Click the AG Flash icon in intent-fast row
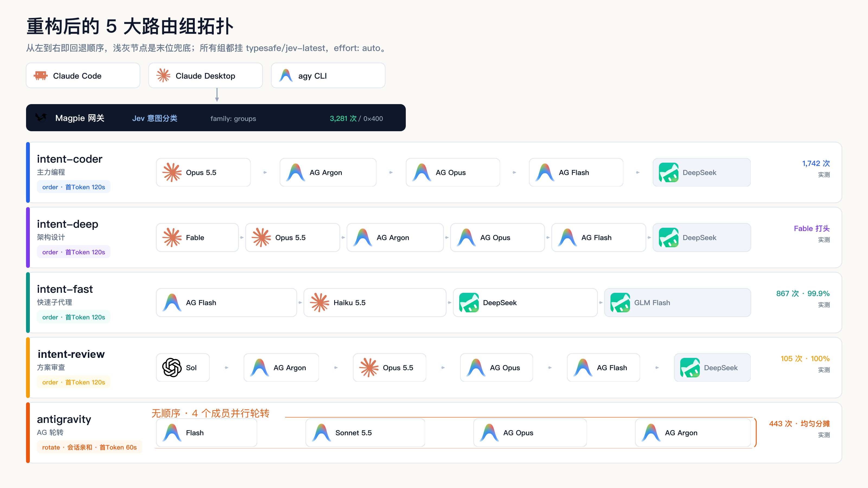Screen dimensions: 868x488 [x=172, y=303]
